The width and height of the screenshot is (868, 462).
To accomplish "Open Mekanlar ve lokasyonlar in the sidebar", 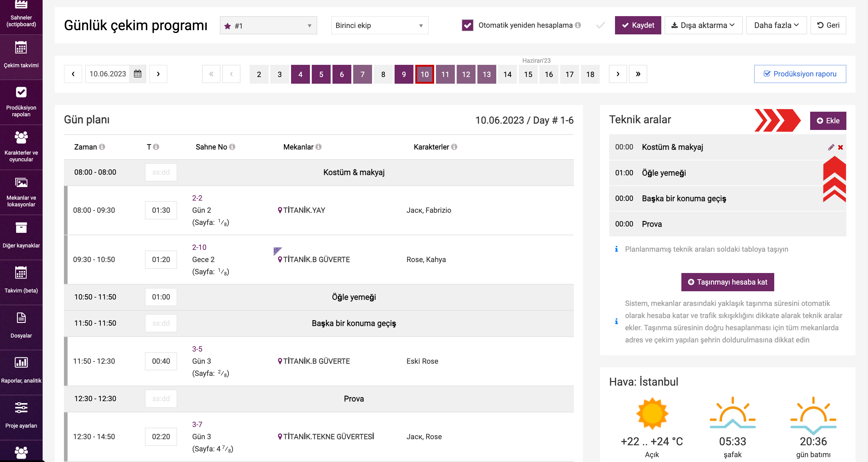I will point(21,192).
